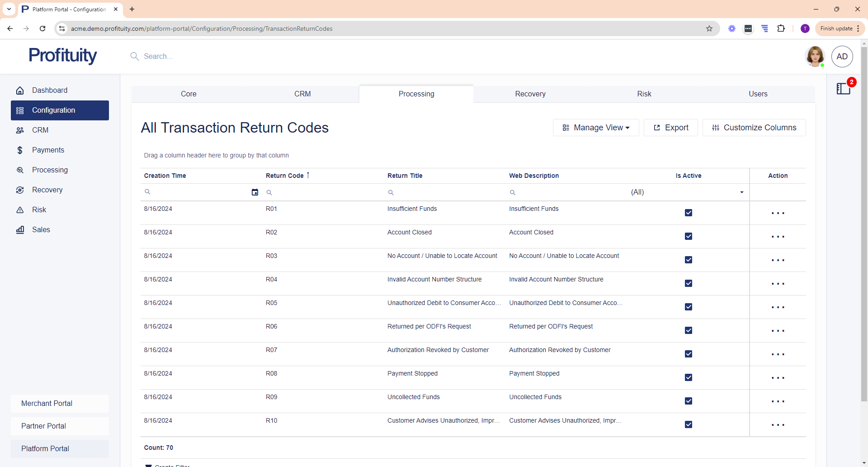
Task: Click the Payments dollar sign icon
Action: pyautogui.click(x=20, y=150)
